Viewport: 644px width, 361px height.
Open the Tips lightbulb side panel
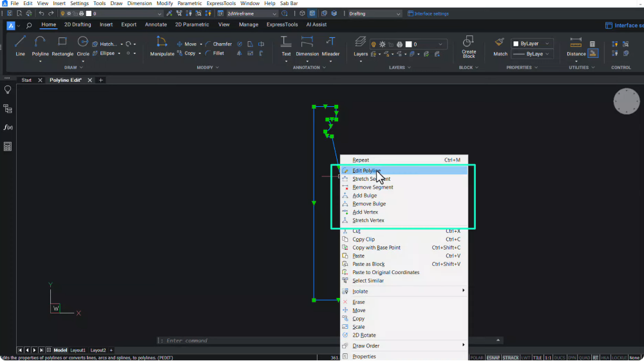tap(7, 90)
